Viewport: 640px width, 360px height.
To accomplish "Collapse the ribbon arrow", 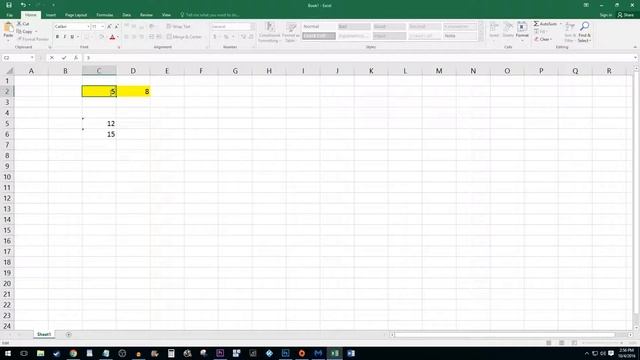I will point(635,47).
